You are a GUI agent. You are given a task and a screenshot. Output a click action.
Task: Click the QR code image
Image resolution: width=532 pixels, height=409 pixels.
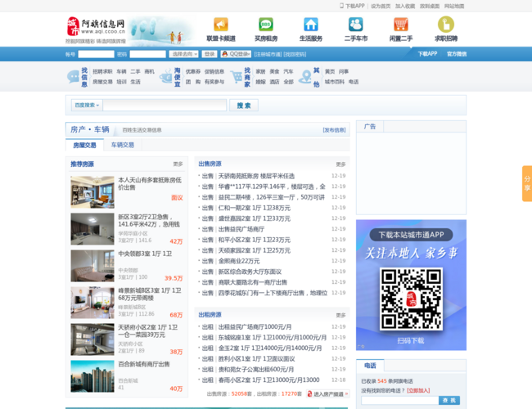click(x=411, y=299)
